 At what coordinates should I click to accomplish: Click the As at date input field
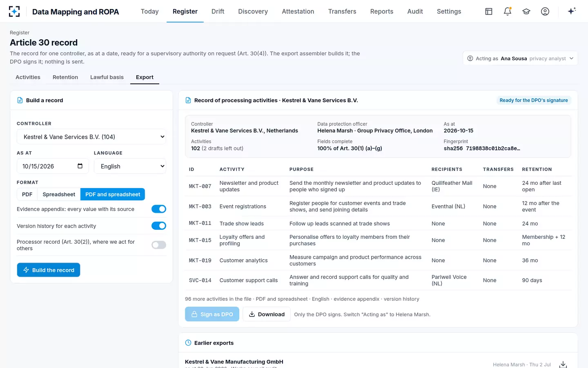[53, 166]
